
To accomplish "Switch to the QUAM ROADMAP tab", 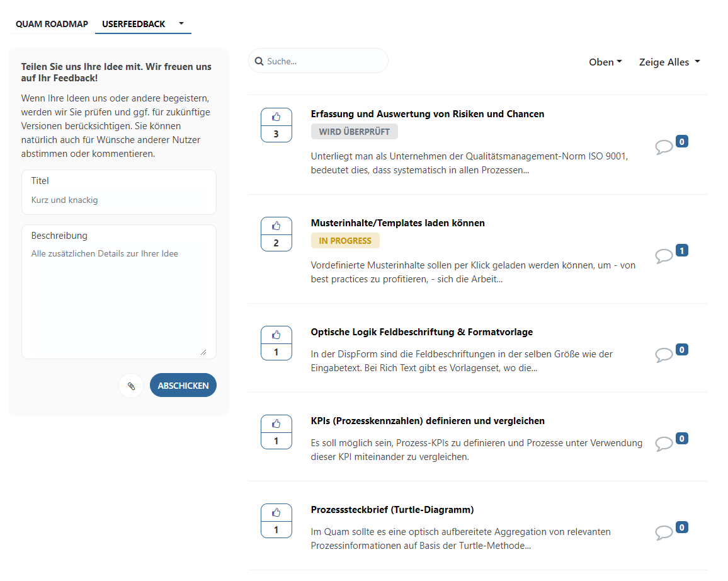I will click(52, 24).
